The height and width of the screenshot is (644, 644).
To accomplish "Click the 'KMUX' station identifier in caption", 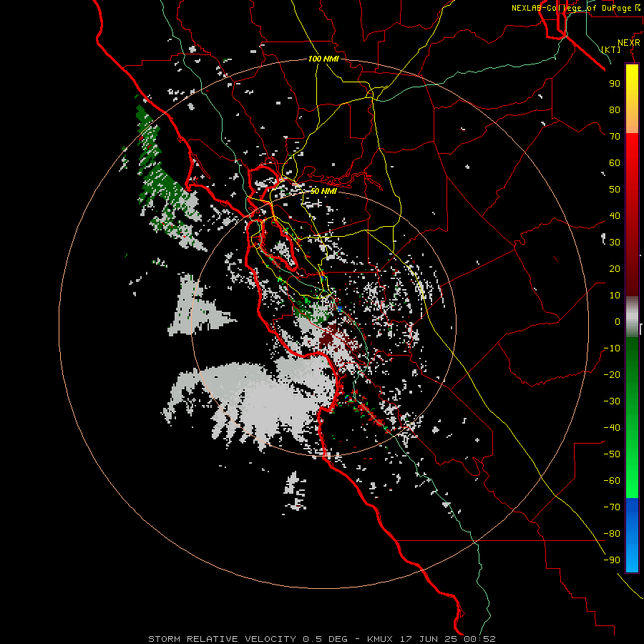I will pos(380,639).
